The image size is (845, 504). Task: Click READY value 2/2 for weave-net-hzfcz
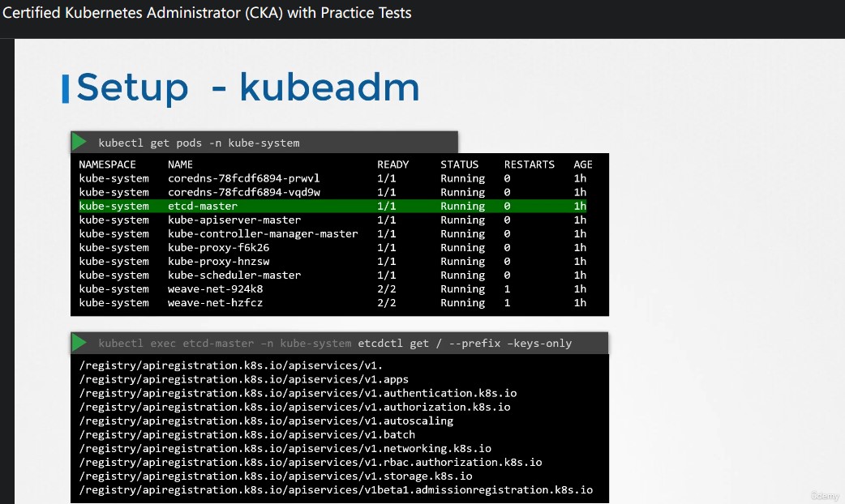click(386, 302)
